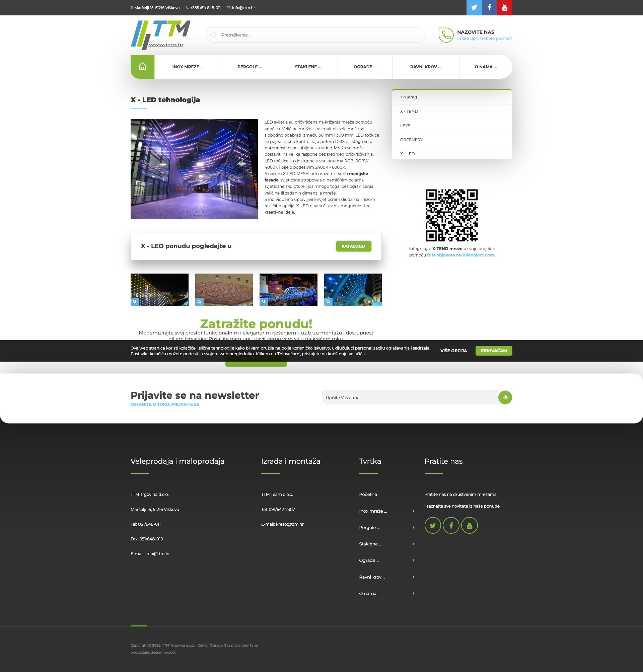Open the OGRADE navigation menu
Image resolution: width=643 pixels, height=672 pixels.
pos(365,67)
